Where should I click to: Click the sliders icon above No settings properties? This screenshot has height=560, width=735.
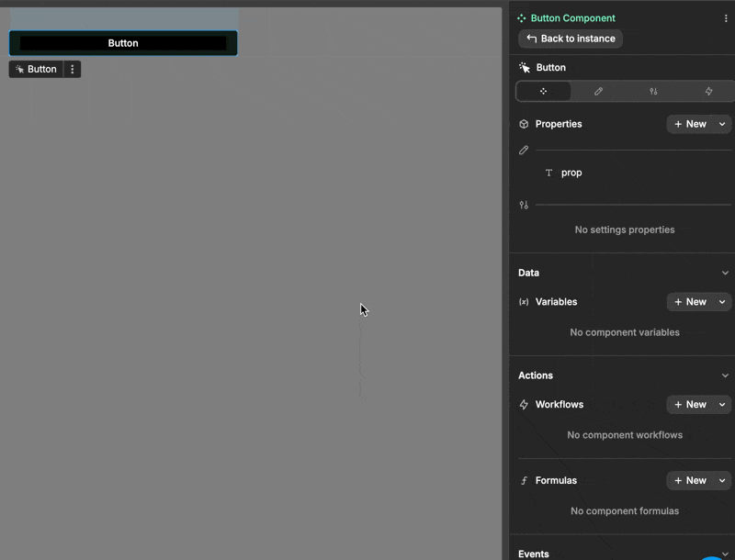(524, 205)
